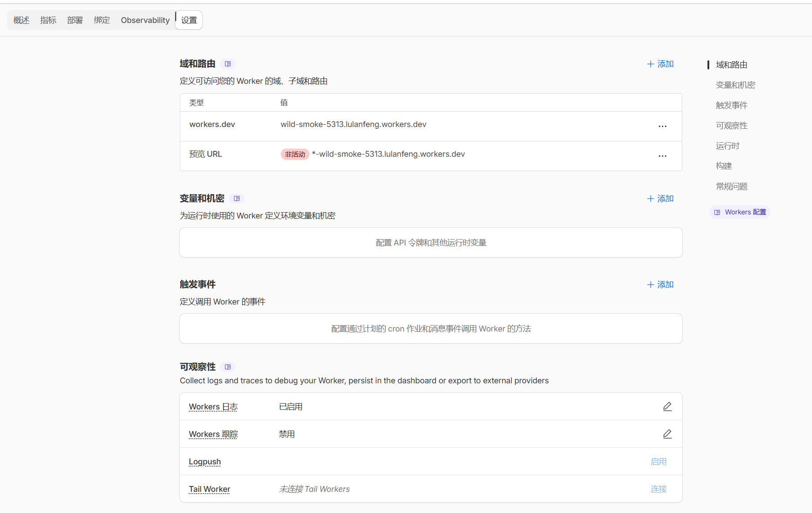Click 添加 to add a domain route
The image size is (812, 513).
(x=660, y=64)
